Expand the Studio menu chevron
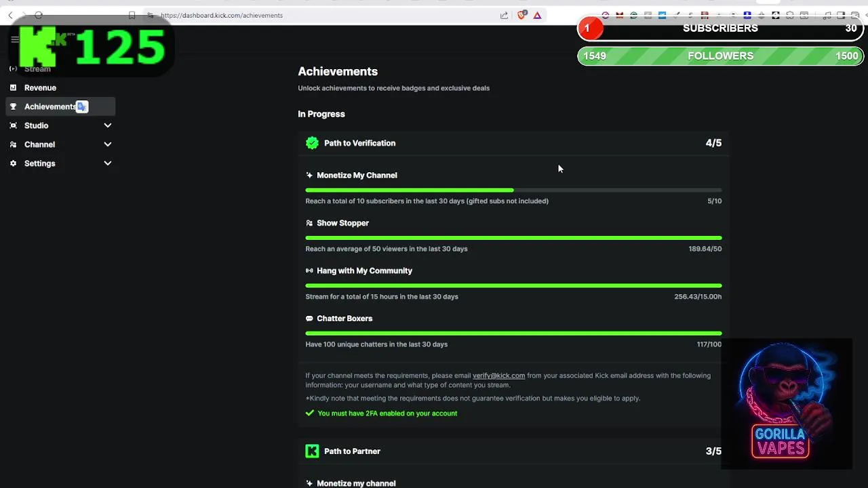 (107, 125)
